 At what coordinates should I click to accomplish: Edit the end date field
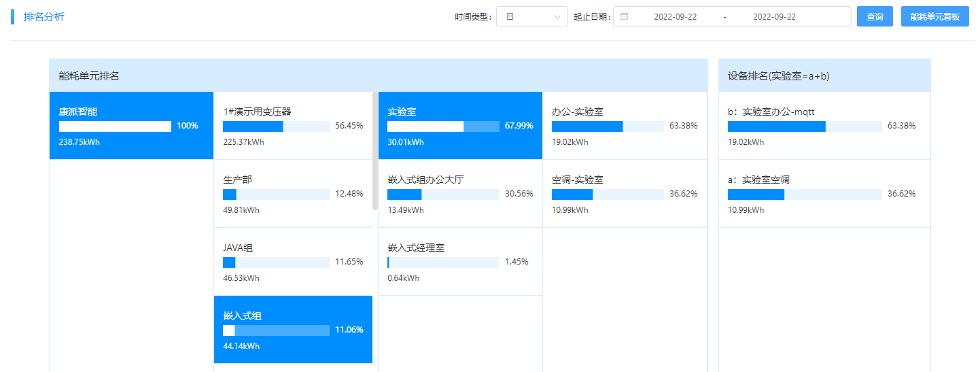(774, 17)
